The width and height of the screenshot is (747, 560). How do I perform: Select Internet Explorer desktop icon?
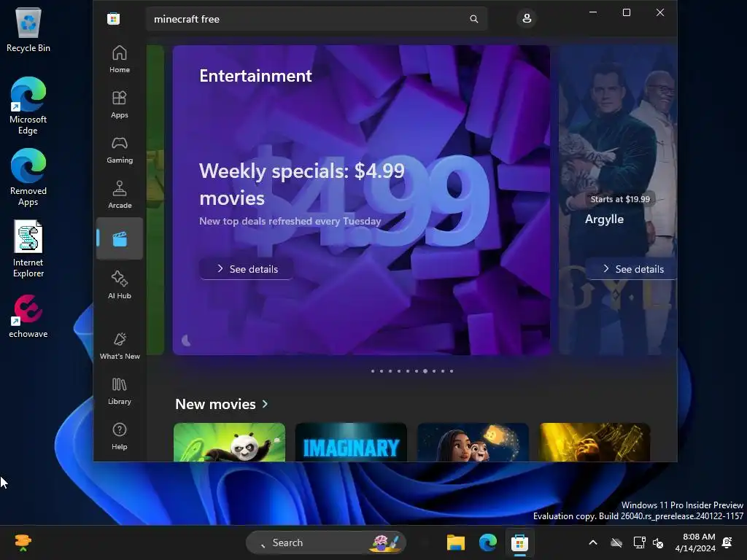(x=28, y=249)
